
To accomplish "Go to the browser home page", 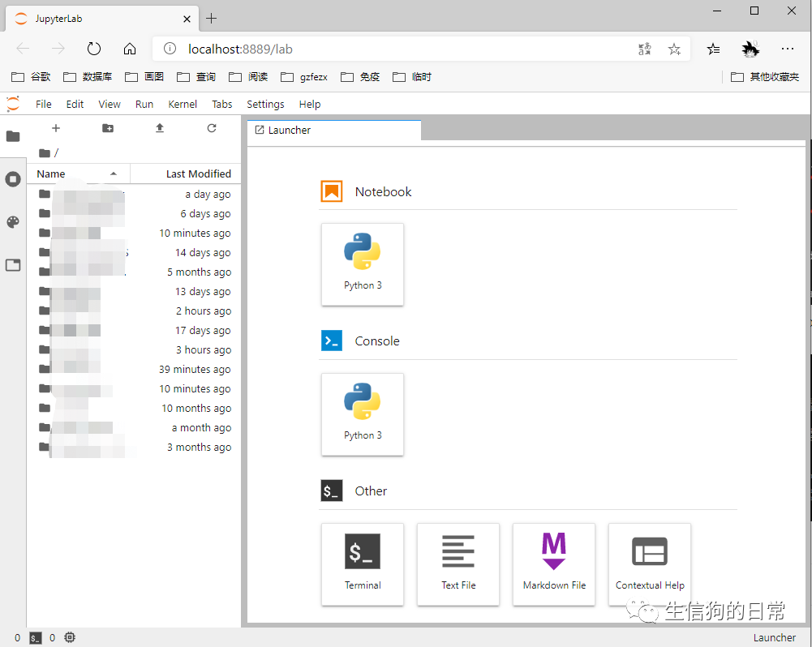I will pos(130,49).
